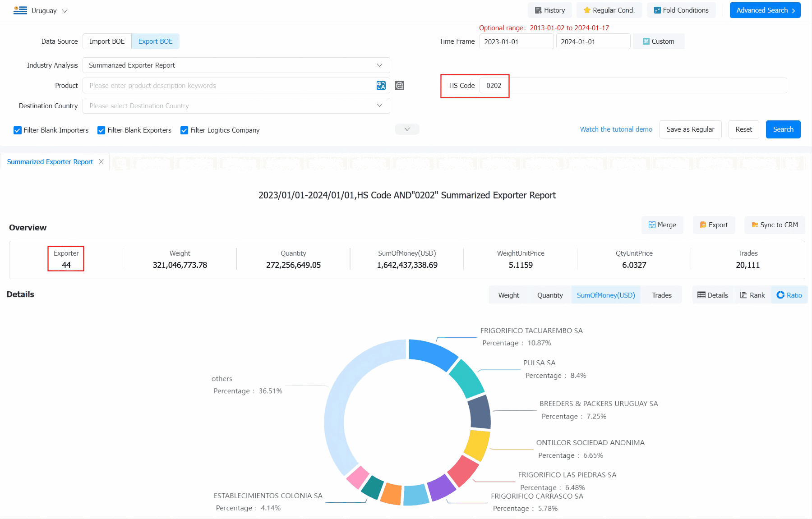Screen dimensions: 812x519
Task: Toggle Filter Blank Exporters checkbox
Action: coord(101,130)
